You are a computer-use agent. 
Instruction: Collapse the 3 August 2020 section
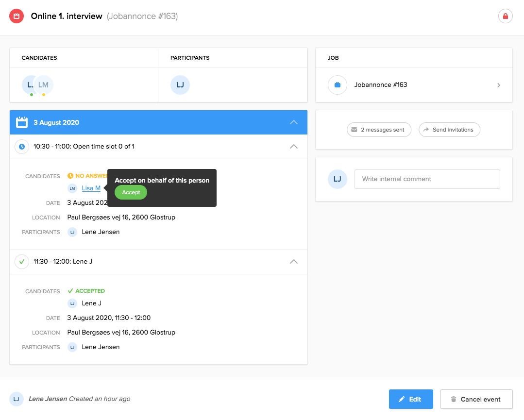[293, 122]
